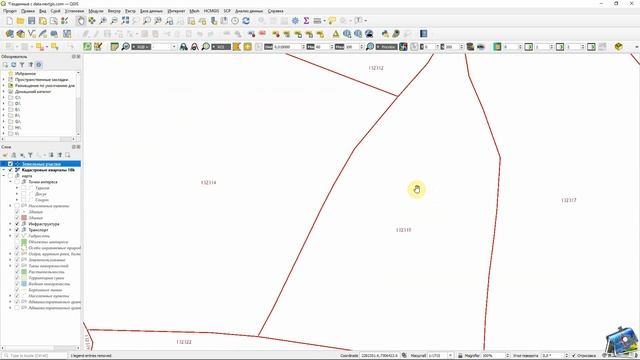Click the Open Layer Styling panel icon
The image size is (640, 360).
click(x=5, y=155)
